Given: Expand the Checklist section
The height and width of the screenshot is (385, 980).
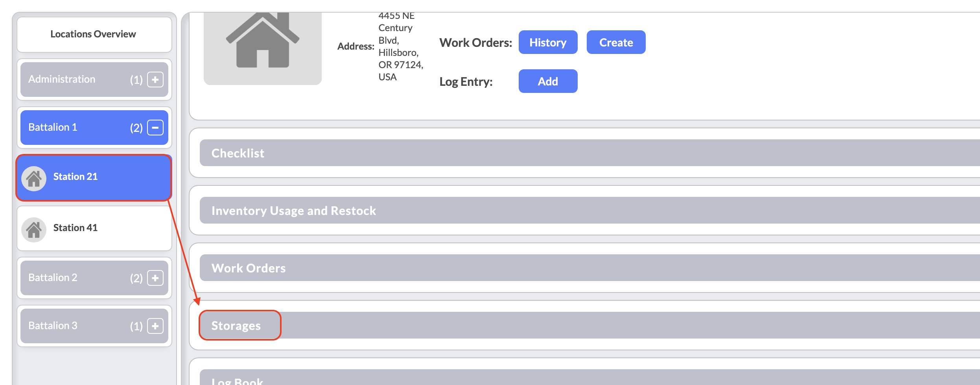Looking at the screenshot, I should click(x=589, y=153).
